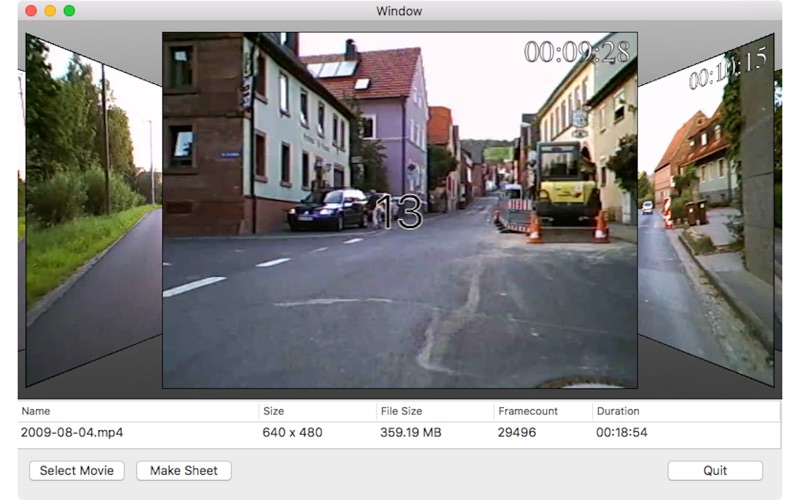Close the window with red button

pos(31,11)
